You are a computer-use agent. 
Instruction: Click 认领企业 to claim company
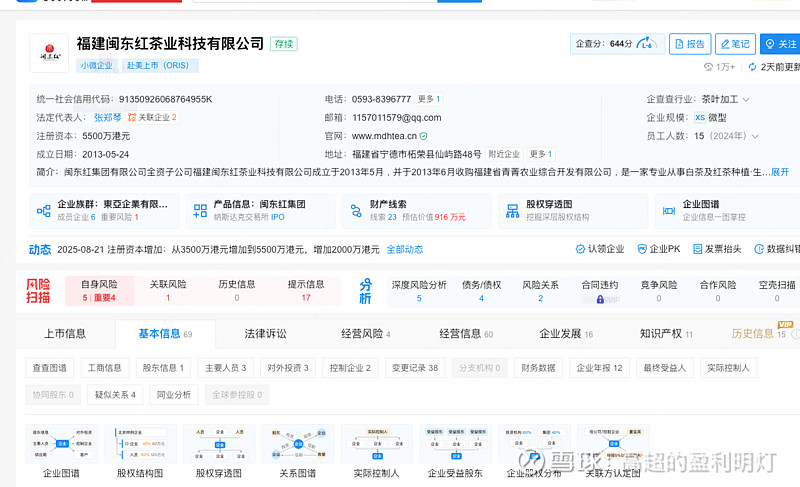(600, 249)
